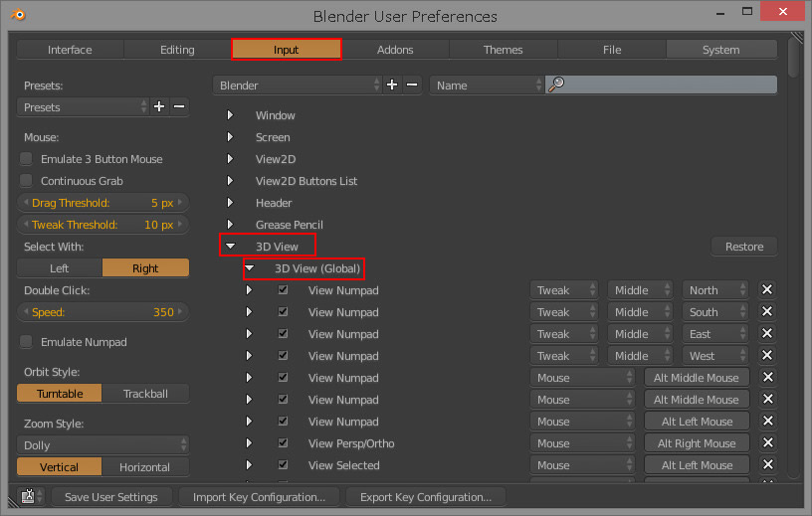Collapse the 3D View (Global) subcategory

tap(250, 268)
